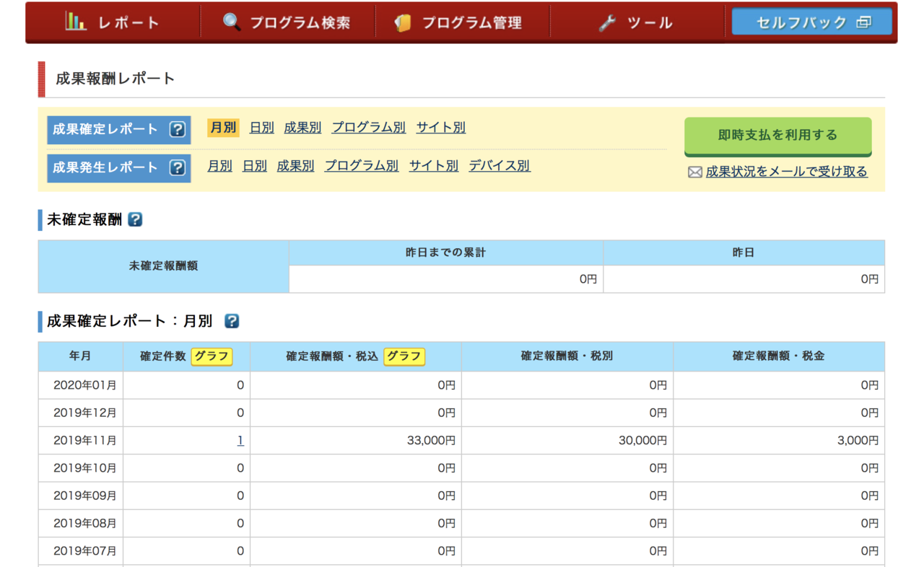The width and height of the screenshot is (924, 567).
Task: Open the プログラム管理 menu
Action: pos(462,22)
